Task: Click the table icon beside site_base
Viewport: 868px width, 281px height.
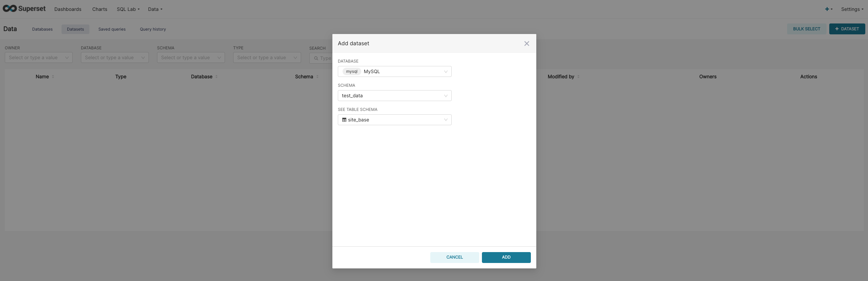Action: point(344,120)
